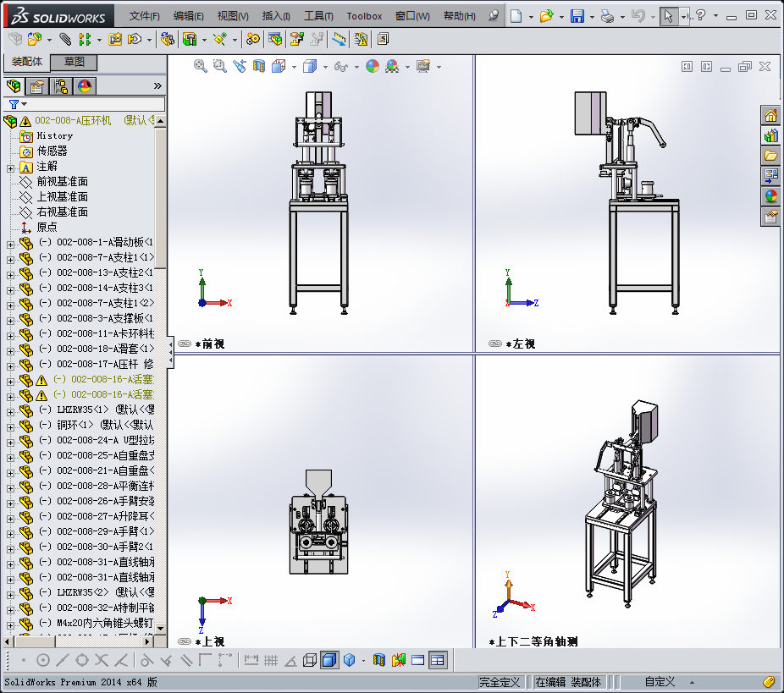Toggle Shaded With Edges display style
The height and width of the screenshot is (693, 784).
pyautogui.click(x=329, y=660)
